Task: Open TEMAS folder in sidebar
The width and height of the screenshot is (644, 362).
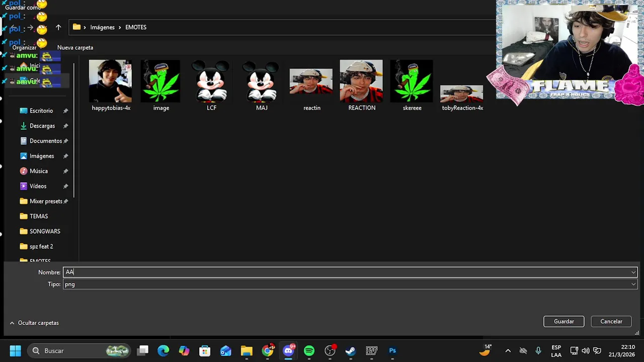Action: pyautogui.click(x=39, y=216)
